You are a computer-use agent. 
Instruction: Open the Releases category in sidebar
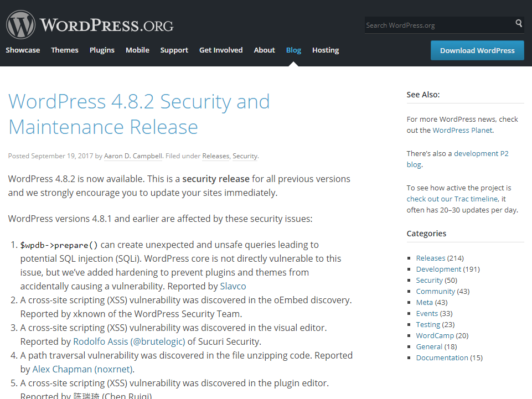[430, 258]
